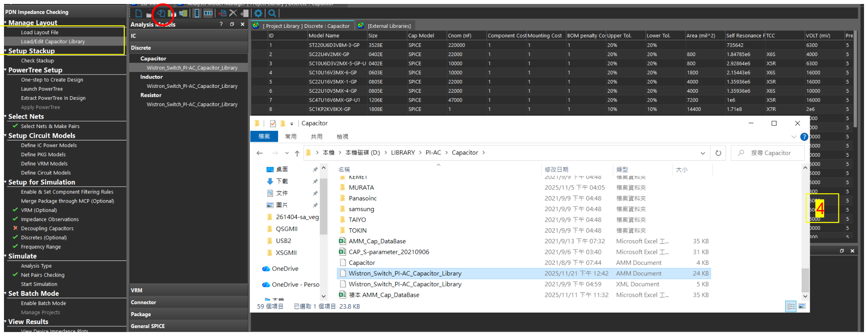
Task: Go up one folder level in Explorer
Action: [x=297, y=153]
